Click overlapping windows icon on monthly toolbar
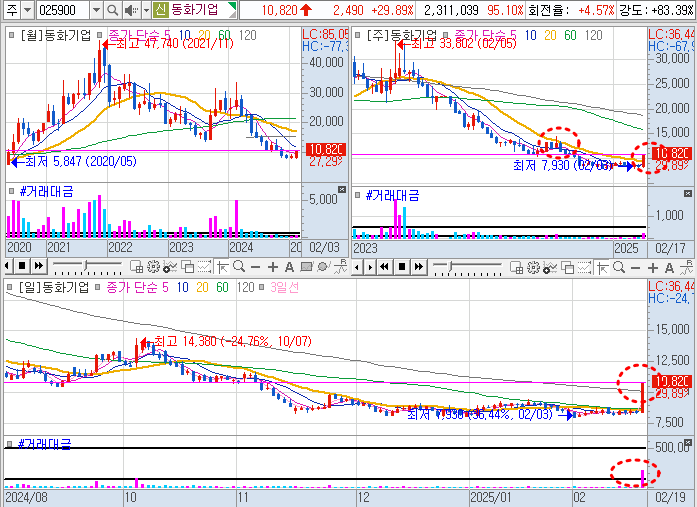Screen dimensions: 697x507 point(188,267)
